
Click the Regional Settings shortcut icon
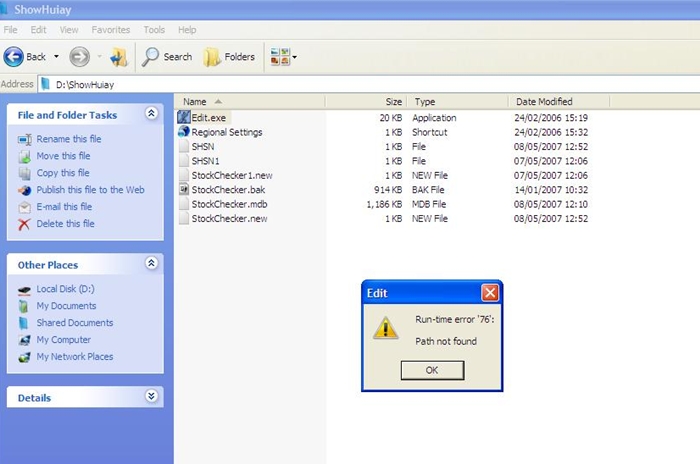(184, 132)
